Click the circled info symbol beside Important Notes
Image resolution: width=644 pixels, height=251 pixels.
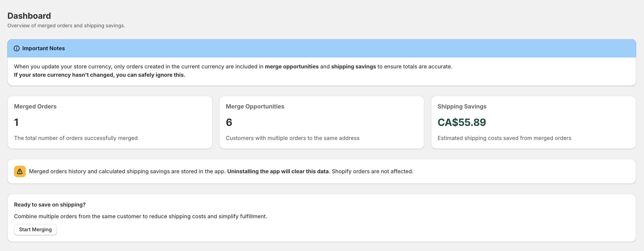pos(17,48)
